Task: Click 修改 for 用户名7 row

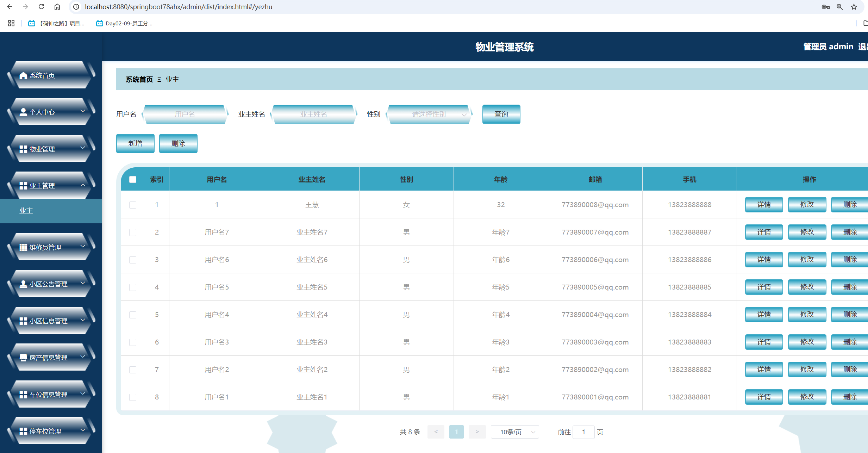Action: (807, 232)
